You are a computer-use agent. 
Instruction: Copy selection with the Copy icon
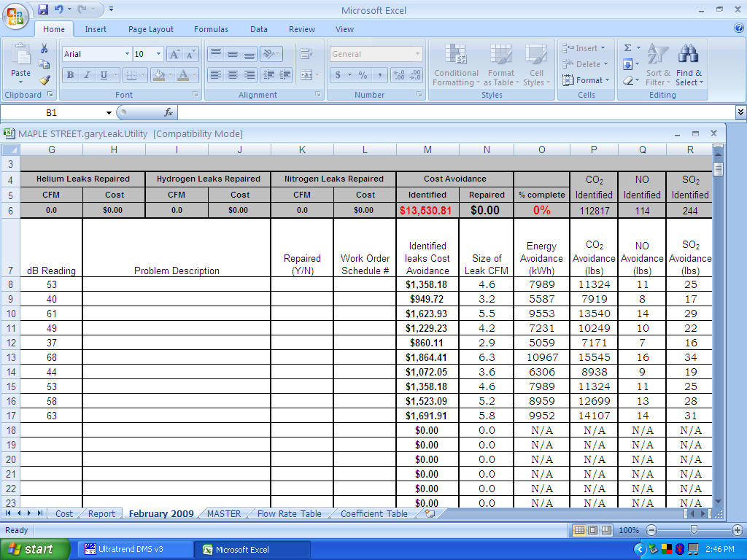pos(44,64)
